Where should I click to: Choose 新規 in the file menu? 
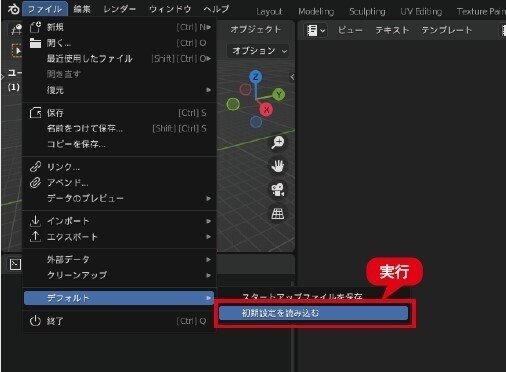point(120,27)
